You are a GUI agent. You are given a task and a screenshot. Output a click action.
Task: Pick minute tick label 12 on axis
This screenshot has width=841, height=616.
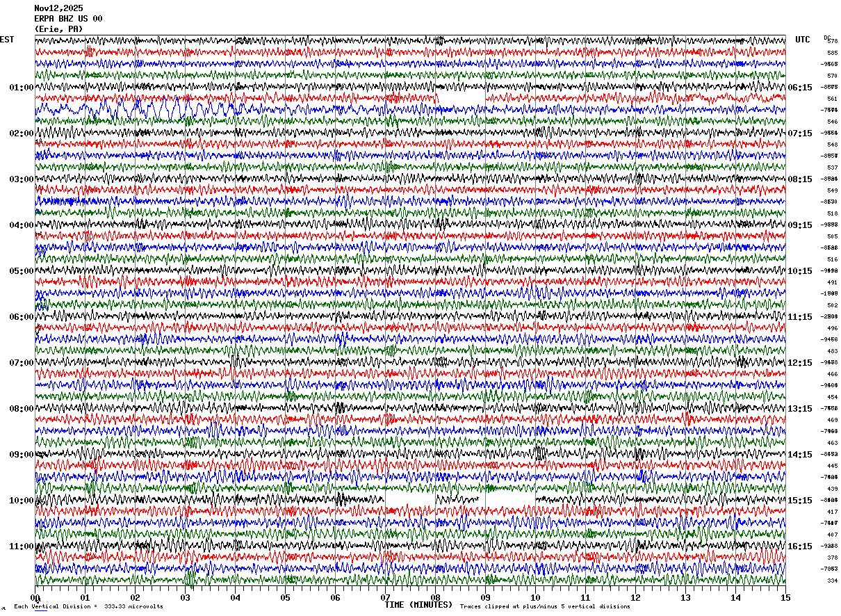point(636,597)
